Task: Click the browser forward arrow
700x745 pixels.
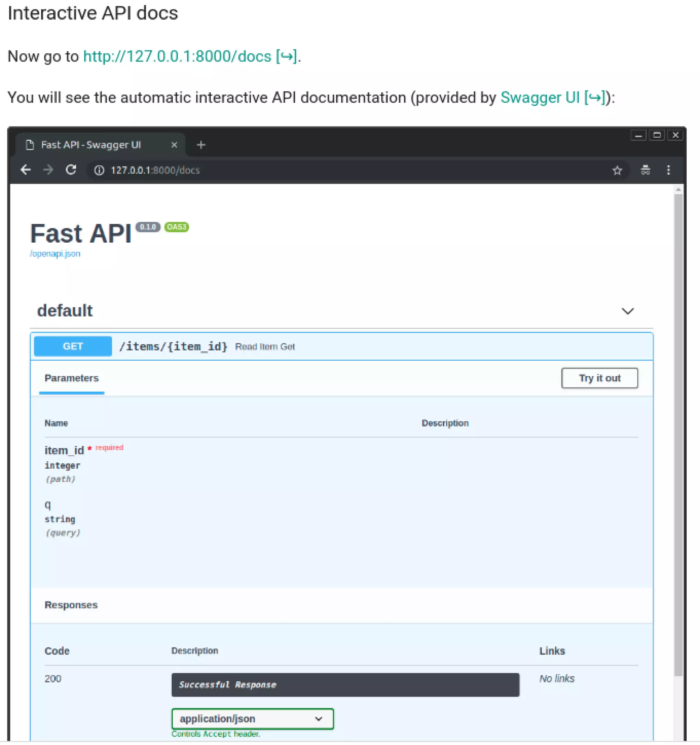Action: click(48, 170)
